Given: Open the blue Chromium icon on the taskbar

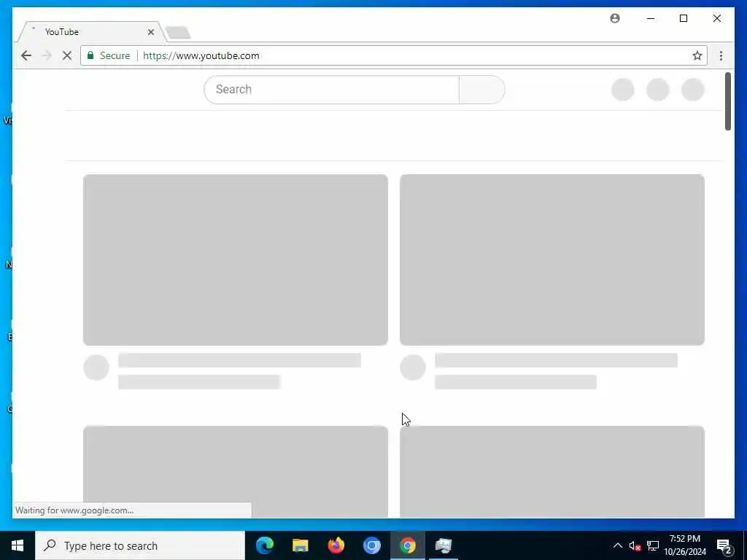Looking at the screenshot, I should (371, 545).
